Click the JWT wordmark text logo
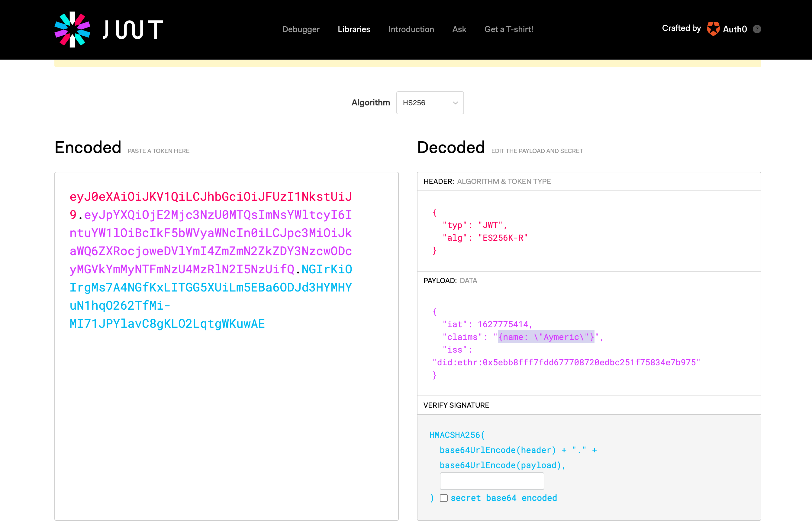 (133, 29)
